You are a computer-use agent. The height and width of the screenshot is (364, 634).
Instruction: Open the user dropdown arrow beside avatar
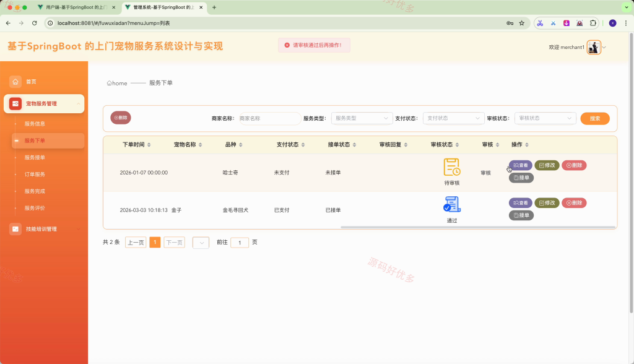coord(604,47)
